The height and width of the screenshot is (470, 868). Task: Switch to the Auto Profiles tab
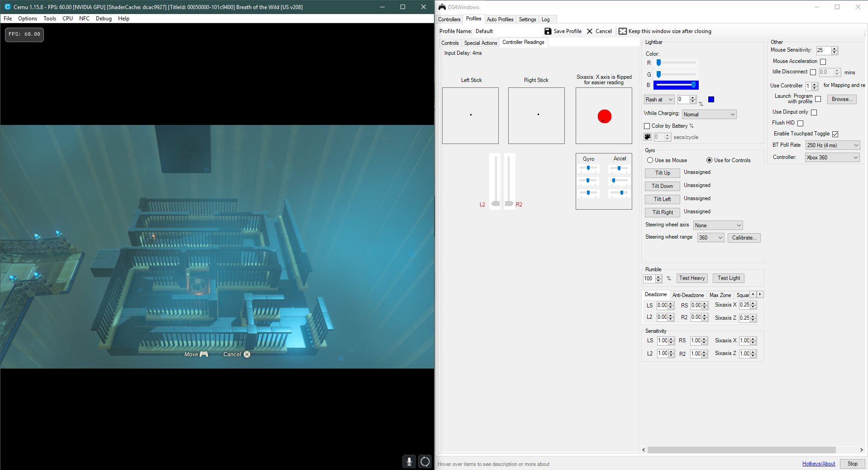coord(500,19)
